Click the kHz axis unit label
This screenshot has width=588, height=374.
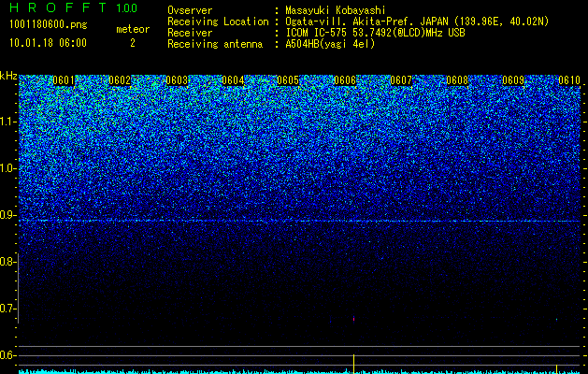tap(8, 76)
